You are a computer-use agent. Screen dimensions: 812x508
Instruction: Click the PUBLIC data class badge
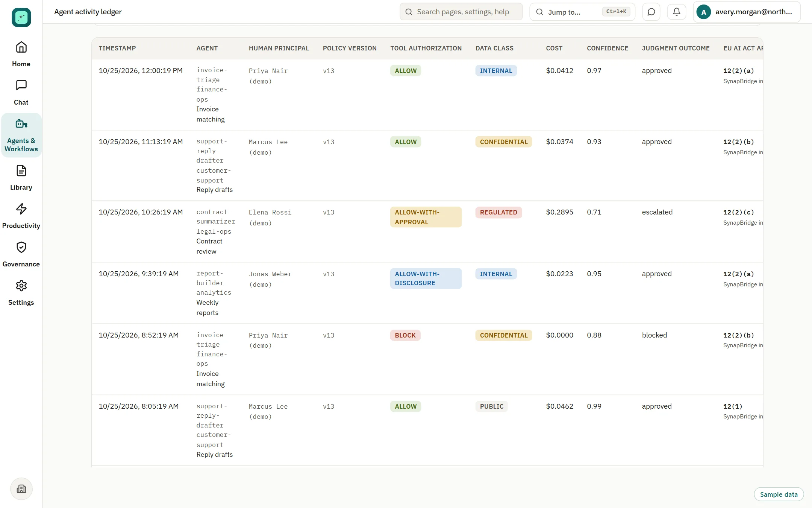point(492,406)
